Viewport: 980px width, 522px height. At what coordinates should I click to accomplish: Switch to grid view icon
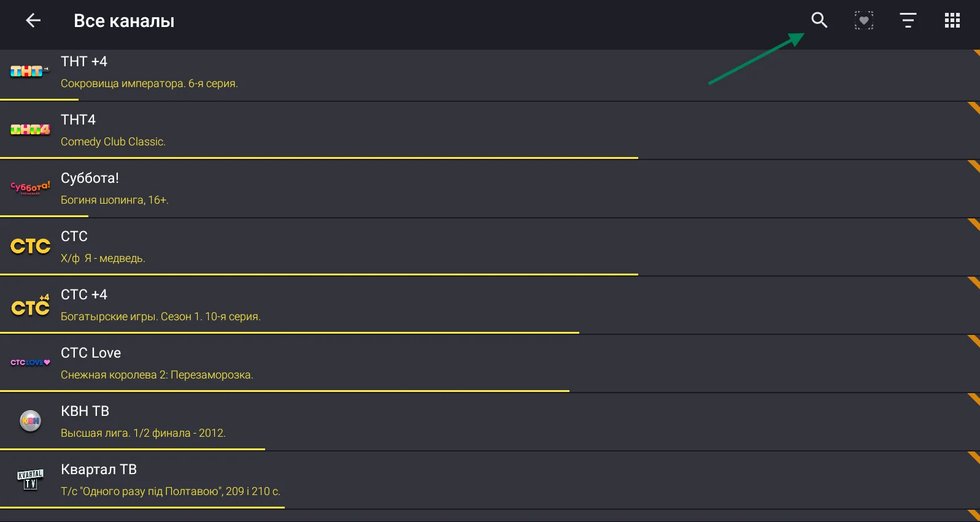pos(952,20)
